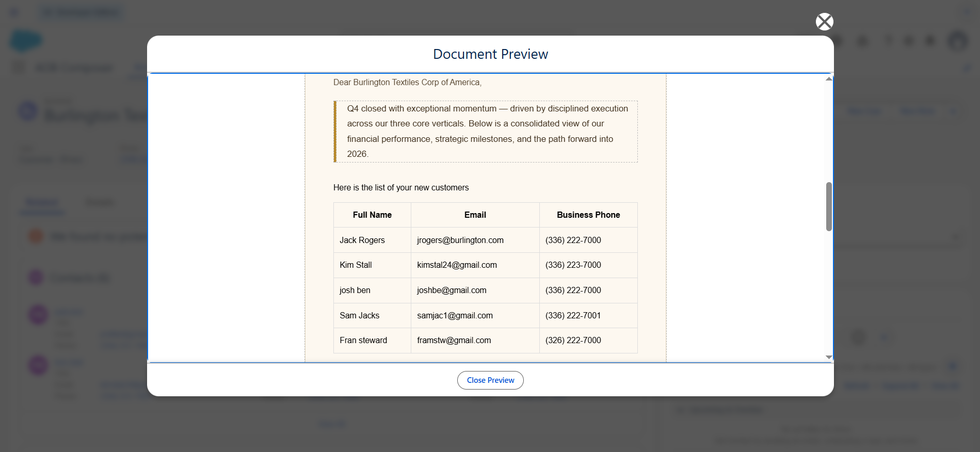Click the email joshbe@gmail.com
The width and height of the screenshot is (980, 452).
click(x=452, y=290)
